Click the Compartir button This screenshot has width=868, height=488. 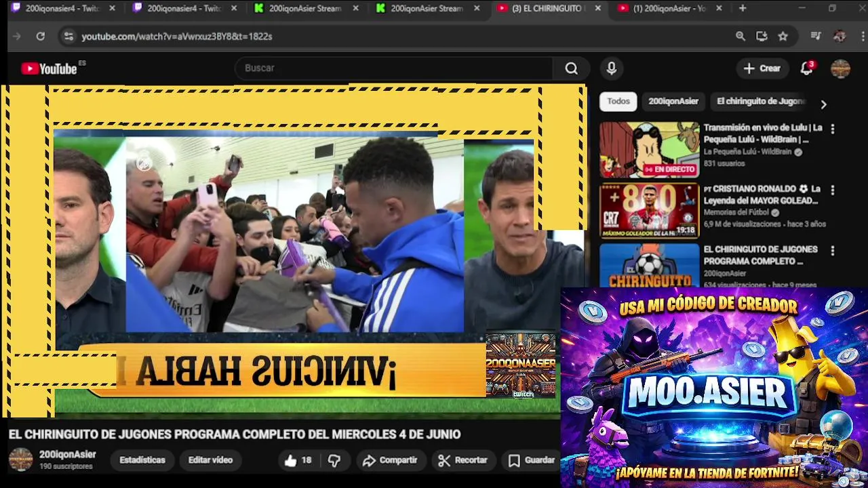[390, 460]
